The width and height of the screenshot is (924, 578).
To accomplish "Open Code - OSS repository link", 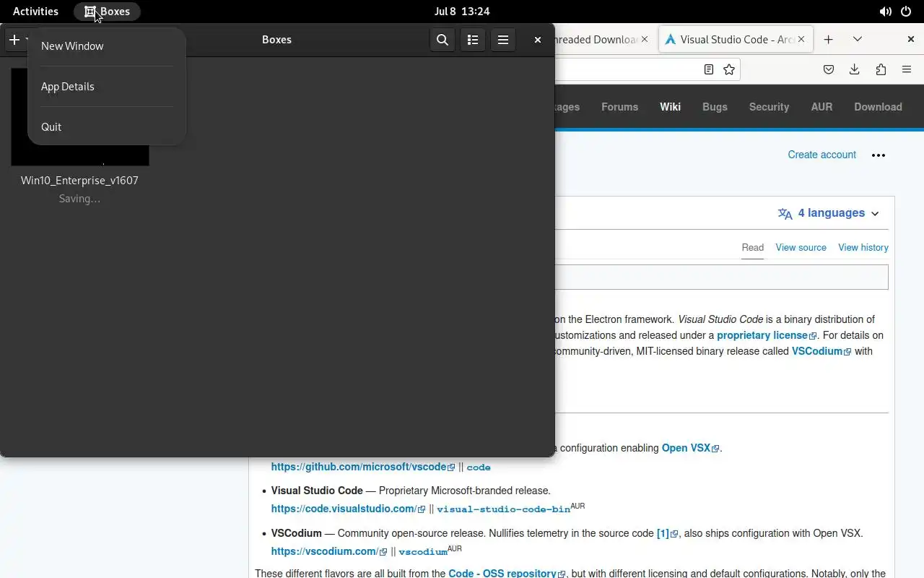I will coord(505,574).
